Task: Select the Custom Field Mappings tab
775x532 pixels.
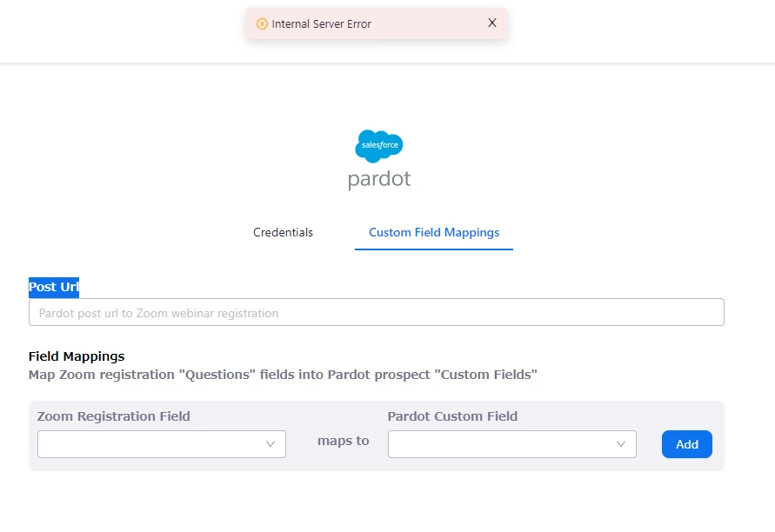Action: pos(434,232)
